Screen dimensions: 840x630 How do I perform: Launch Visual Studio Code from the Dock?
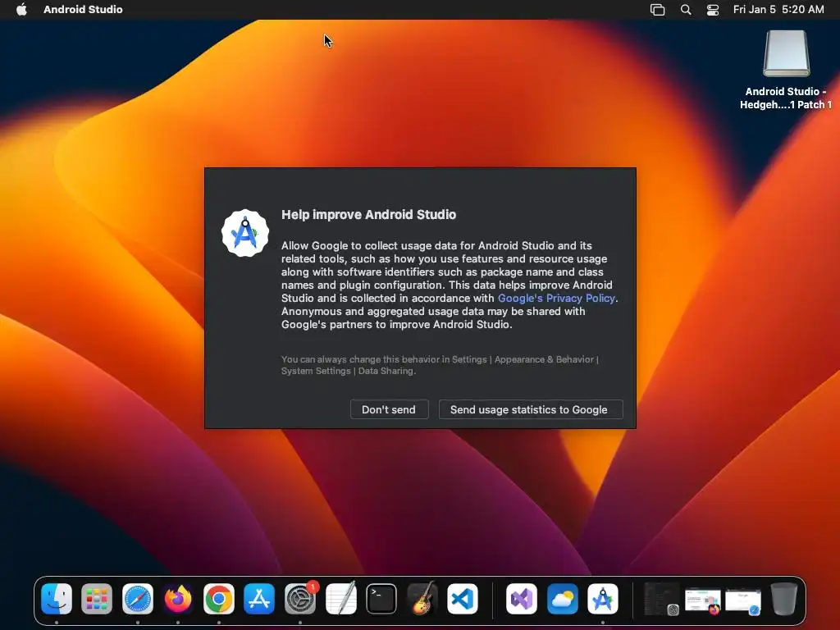click(463, 598)
